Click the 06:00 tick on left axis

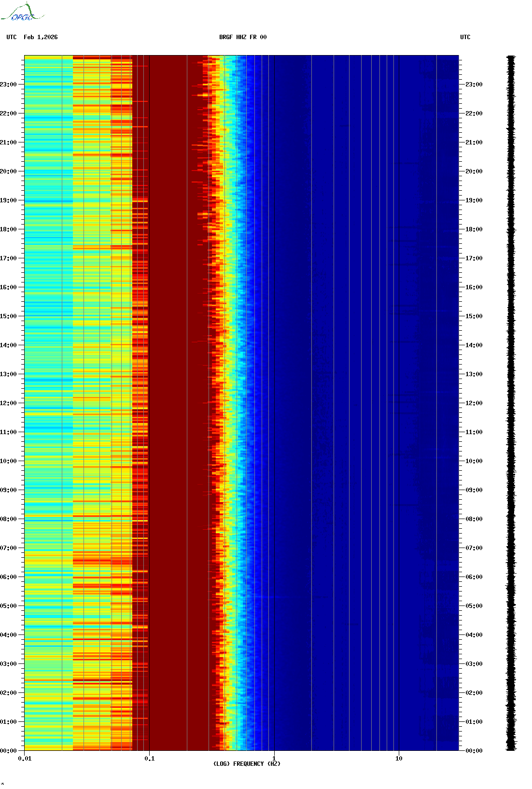8,577
